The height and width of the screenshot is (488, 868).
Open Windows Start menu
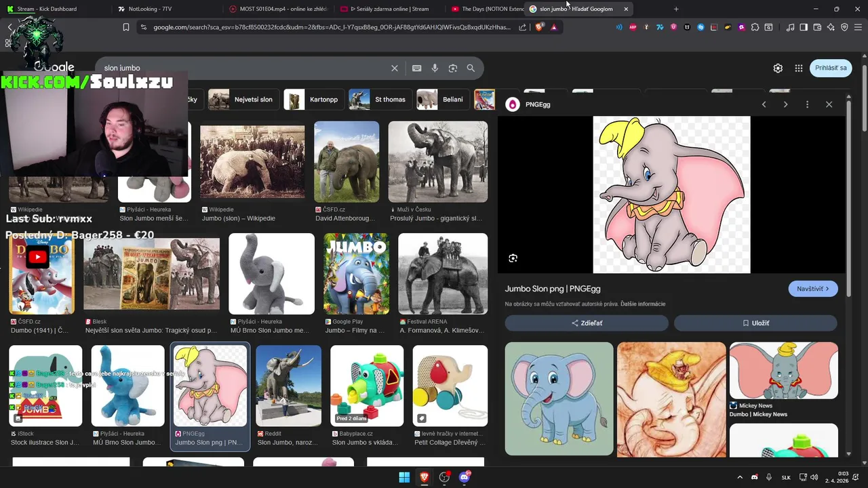point(404,477)
